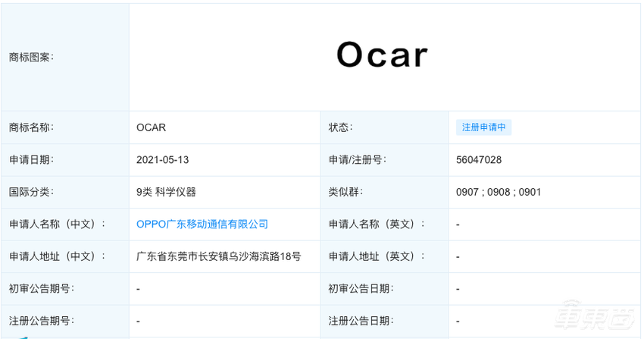Image resolution: width=644 pixels, height=339 pixels.
Task: Click the 商标图案 label cell
Action: coord(31,57)
